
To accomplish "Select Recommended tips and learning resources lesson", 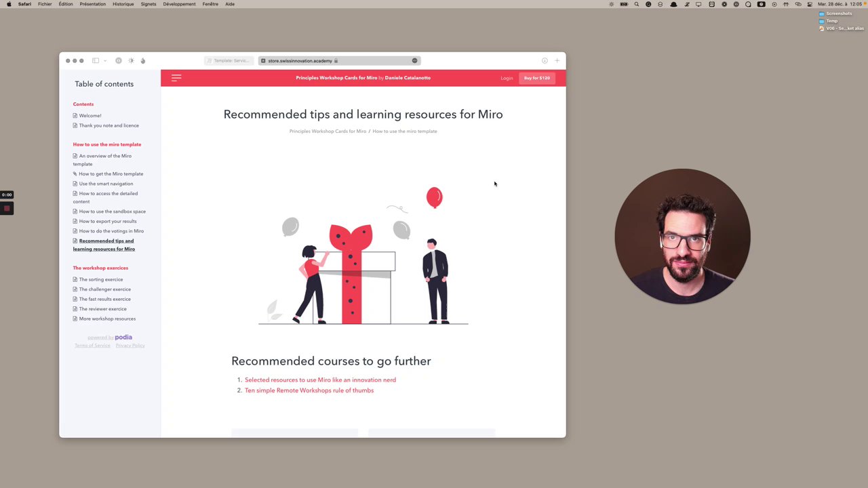I will coord(104,245).
